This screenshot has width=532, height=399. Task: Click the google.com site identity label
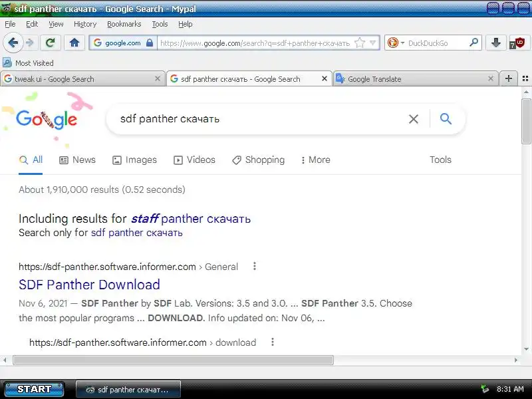(123, 43)
